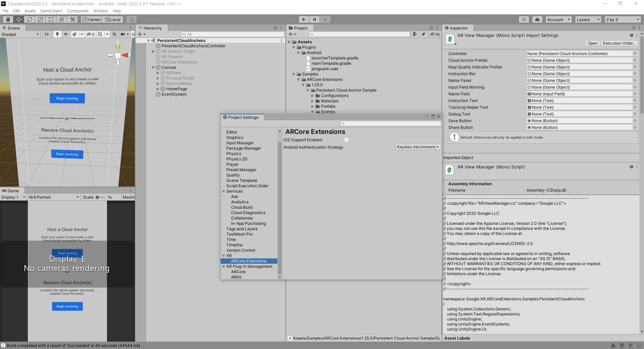Open the Display 1 dropdown in Game view
The width and height of the screenshot is (644, 349).
tap(13, 197)
